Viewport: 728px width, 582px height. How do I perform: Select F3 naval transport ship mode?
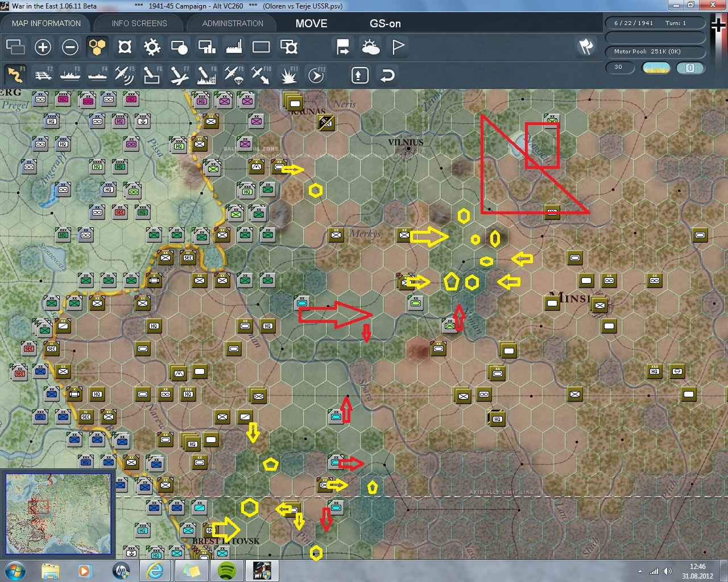(x=70, y=75)
